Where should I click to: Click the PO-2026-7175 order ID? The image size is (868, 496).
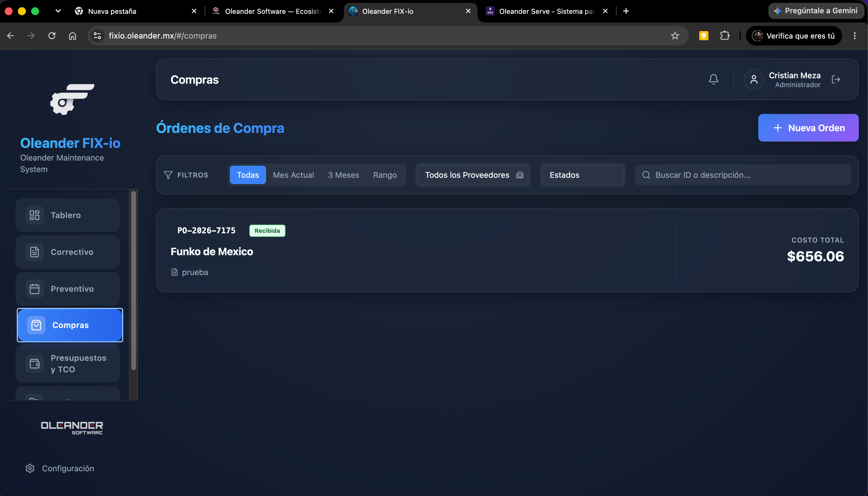206,231
